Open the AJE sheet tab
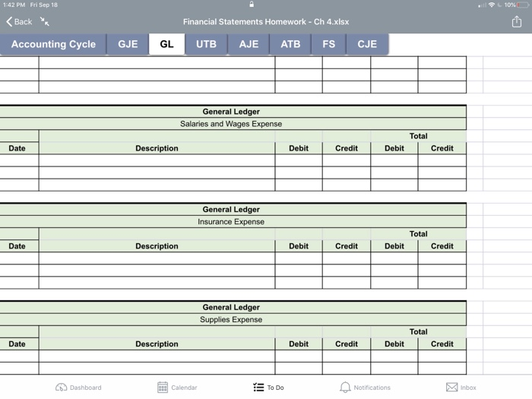 249,44
